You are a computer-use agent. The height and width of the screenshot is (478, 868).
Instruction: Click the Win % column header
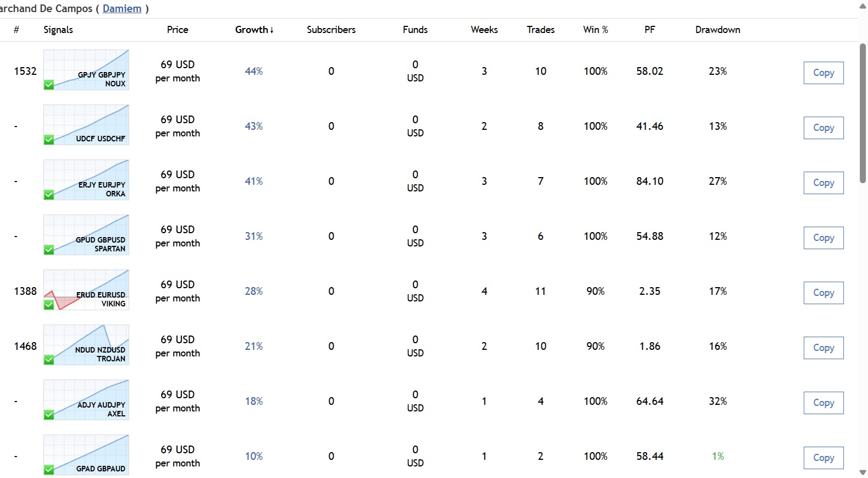tap(595, 30)
